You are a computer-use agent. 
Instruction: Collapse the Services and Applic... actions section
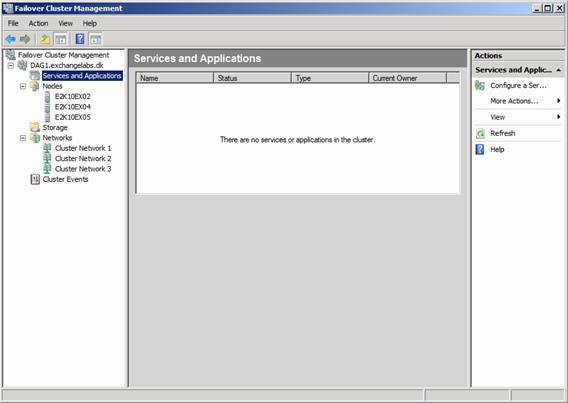pos(559,70)
